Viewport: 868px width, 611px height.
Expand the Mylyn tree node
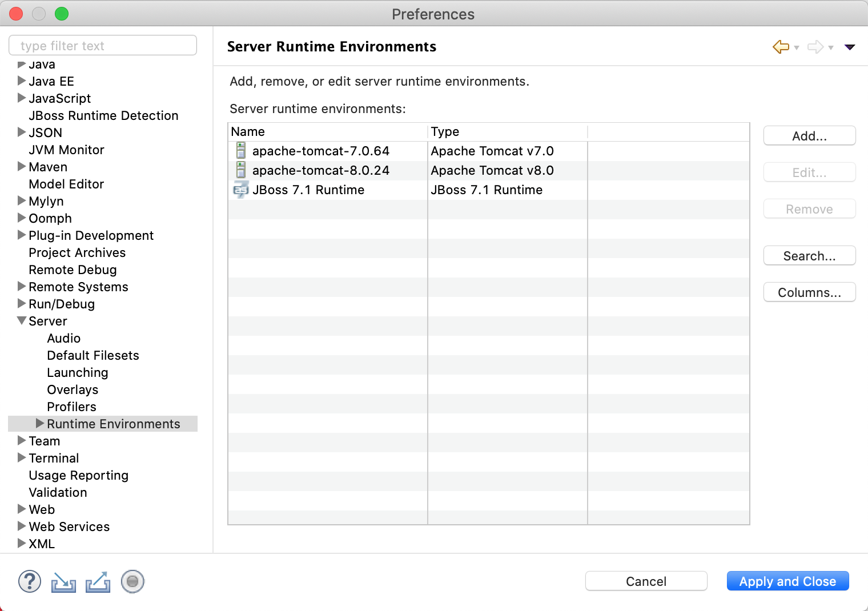click(x=22, y=200)
